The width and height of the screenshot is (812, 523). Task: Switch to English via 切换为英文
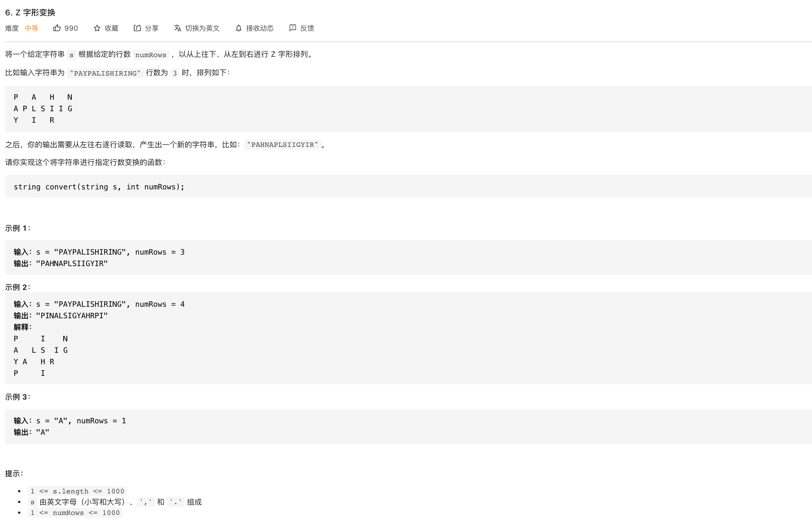tap(202, 28)
